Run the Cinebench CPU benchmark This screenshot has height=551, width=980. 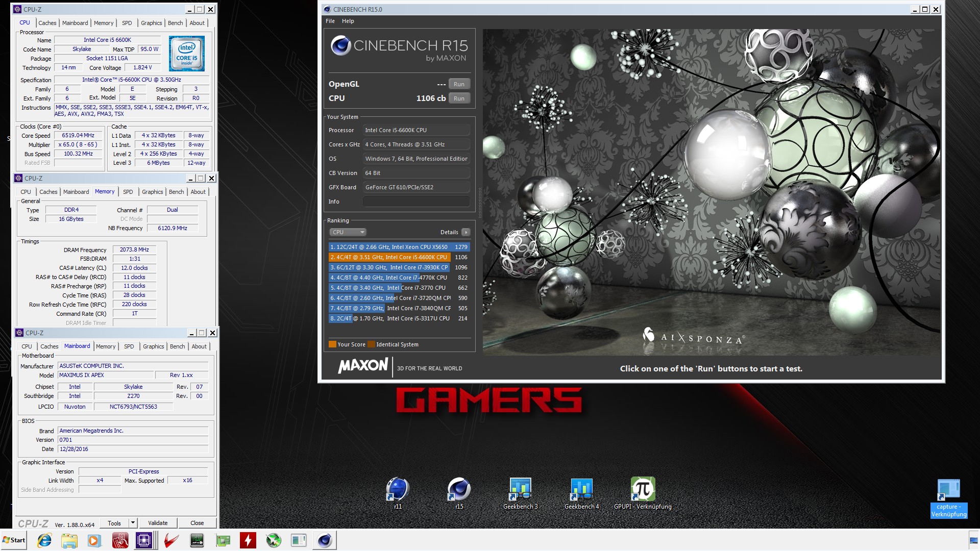point(459,98)
